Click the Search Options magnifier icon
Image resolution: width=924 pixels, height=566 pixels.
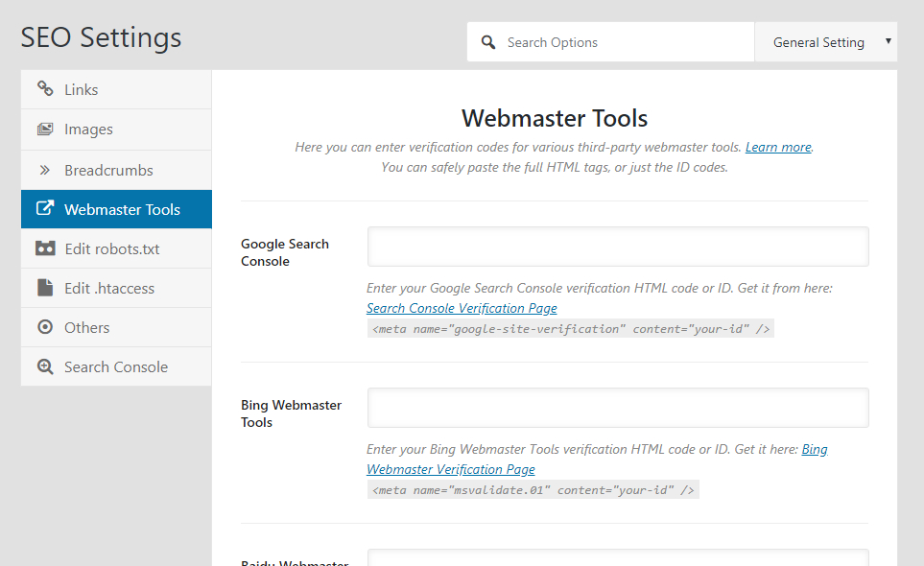coord(488,42)
